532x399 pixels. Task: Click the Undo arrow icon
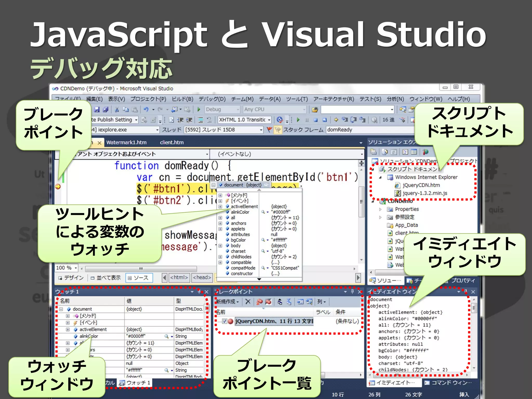pos(146,110)
